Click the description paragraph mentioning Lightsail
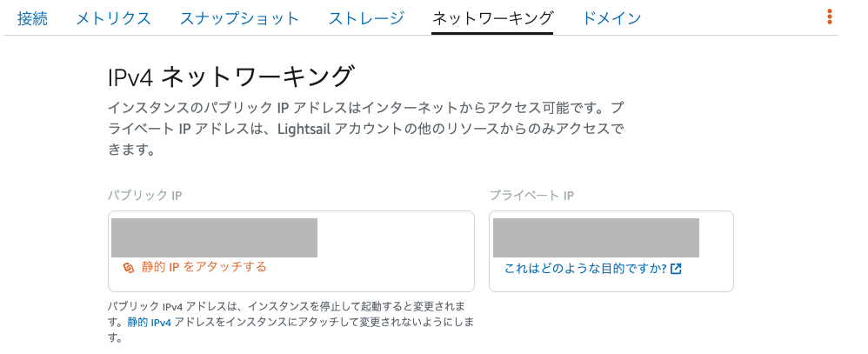The image size is (868, 354). pyautogui.click(x=365, y=130)
